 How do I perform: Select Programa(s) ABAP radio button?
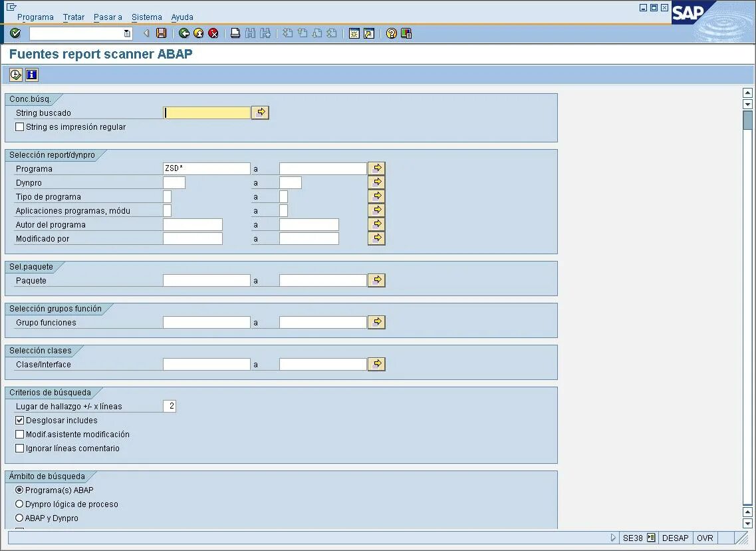[19, 490]
